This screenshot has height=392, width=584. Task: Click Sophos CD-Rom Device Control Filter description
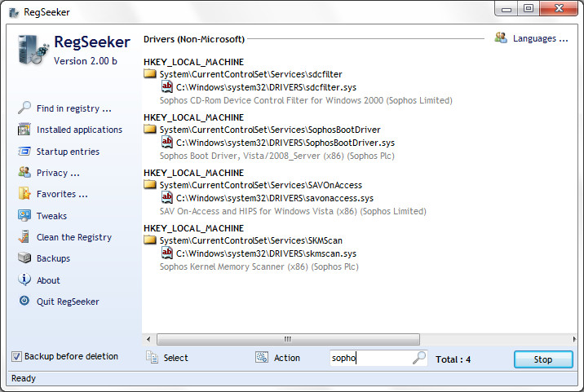[x=306, y=100]
